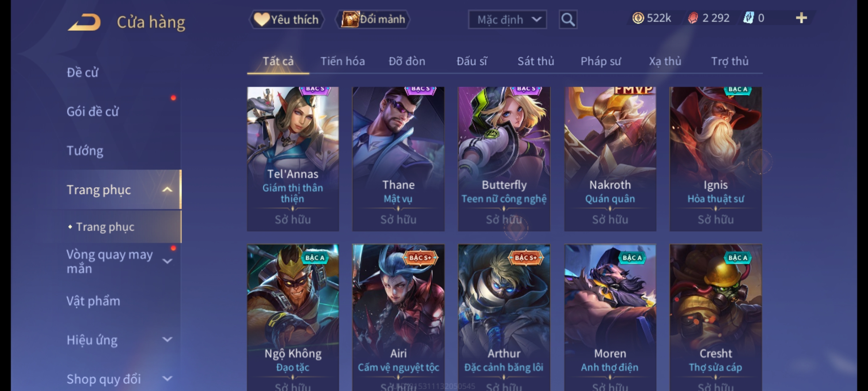The image size is (868, 391).
Task: Tap the back arrow icon beside Cửa hàng
Action: click(x=84, y=22)
